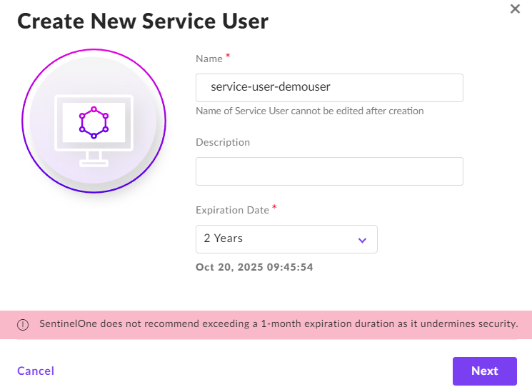Click the chevron arrow in Expiration dropdown

tap(362, 240)
